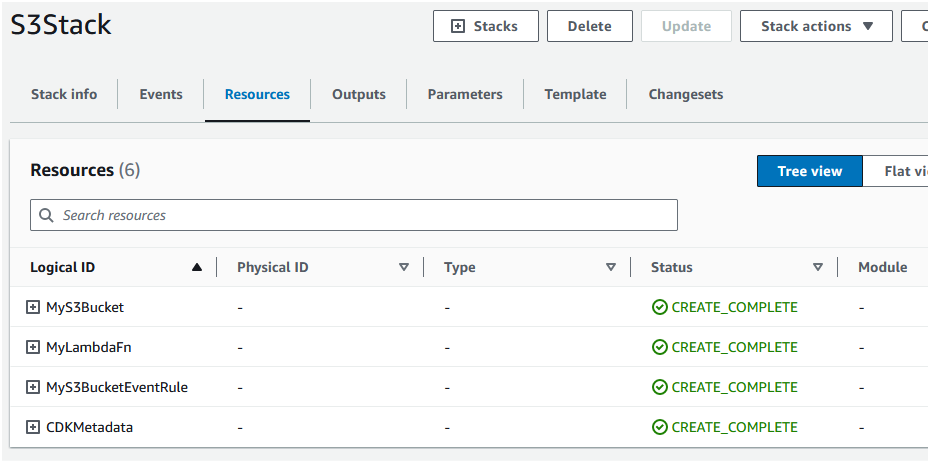Image resolution: width=930 pixels, height=462 pixels.
Task: Open the Events tab
Action: tap(161, 94)
